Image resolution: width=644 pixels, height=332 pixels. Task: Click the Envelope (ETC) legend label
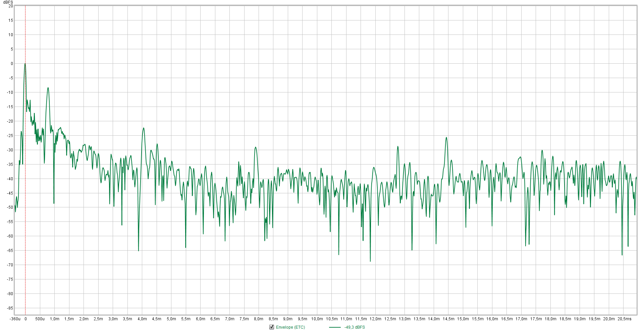290,327
